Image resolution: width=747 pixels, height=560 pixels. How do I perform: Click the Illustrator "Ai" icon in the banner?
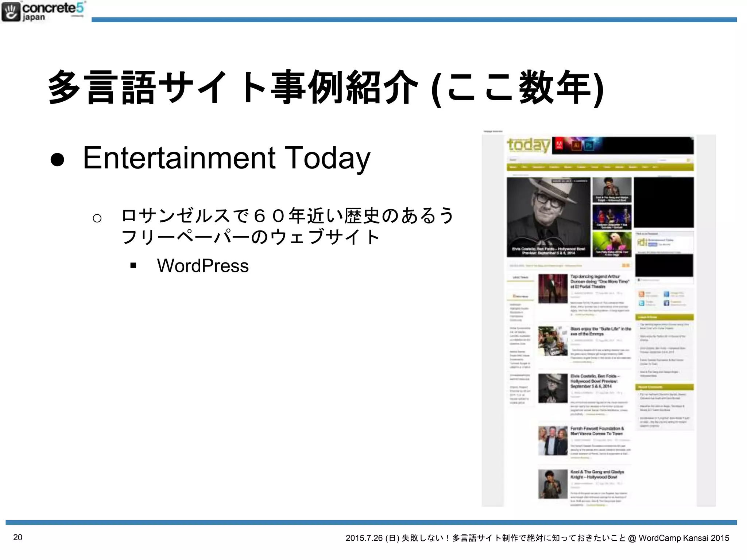click(577, 145)
